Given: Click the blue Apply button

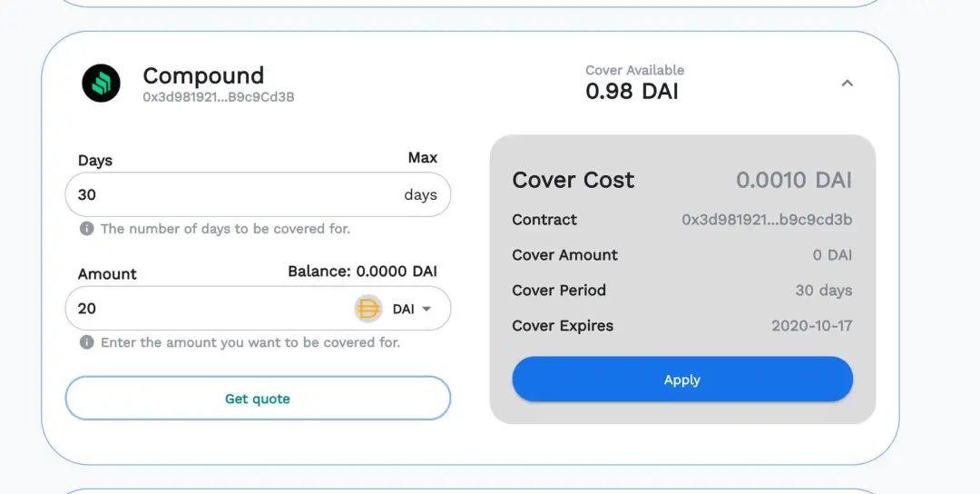Looking at the screenshot, I should click(682, 380).
